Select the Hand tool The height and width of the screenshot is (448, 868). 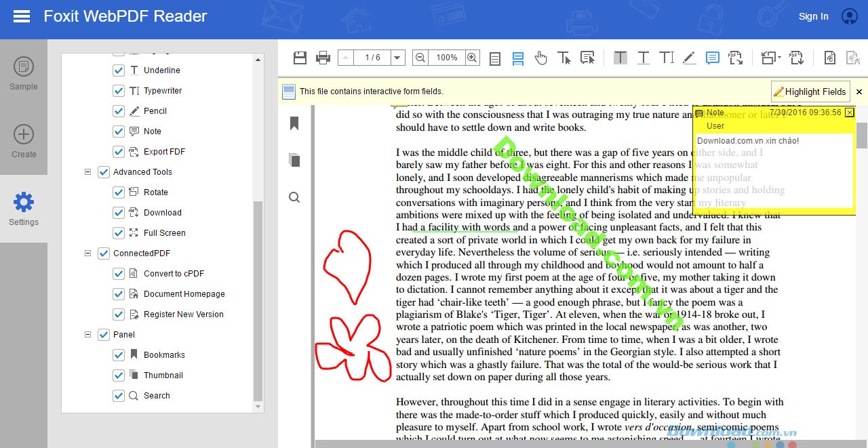(x=540, y=58)
